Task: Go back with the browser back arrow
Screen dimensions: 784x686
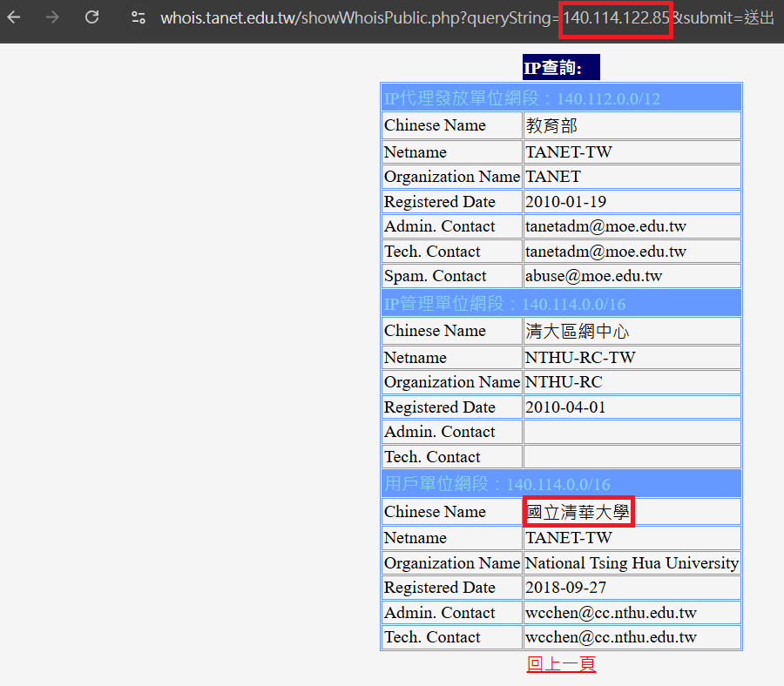Action: click(x=13, y=17)
